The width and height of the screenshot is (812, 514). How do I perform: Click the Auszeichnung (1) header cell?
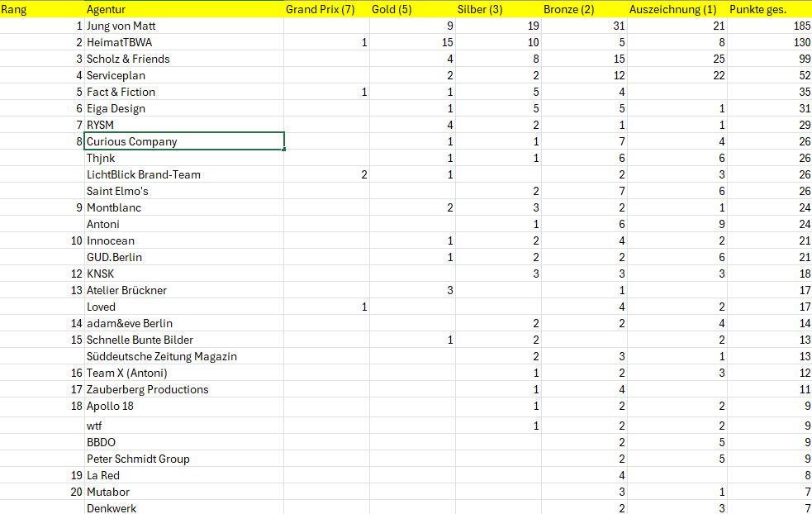coord(677,9)
